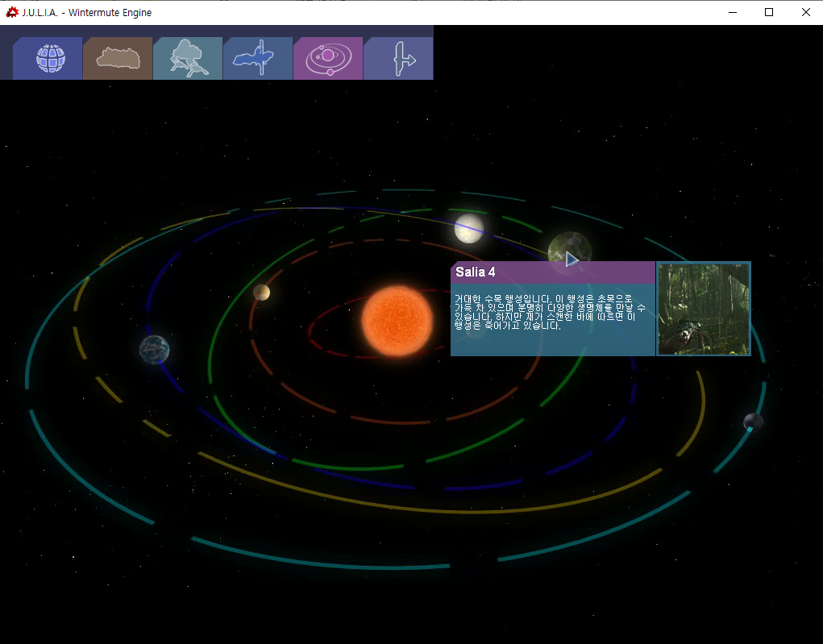Open the globe planet view icon

point(48,58)
